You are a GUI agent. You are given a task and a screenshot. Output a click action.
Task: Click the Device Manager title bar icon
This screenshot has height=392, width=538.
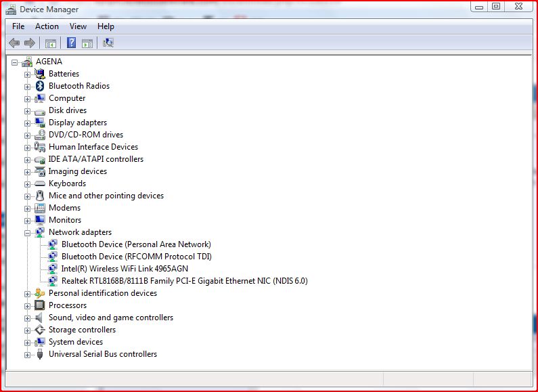coord(11,9)
